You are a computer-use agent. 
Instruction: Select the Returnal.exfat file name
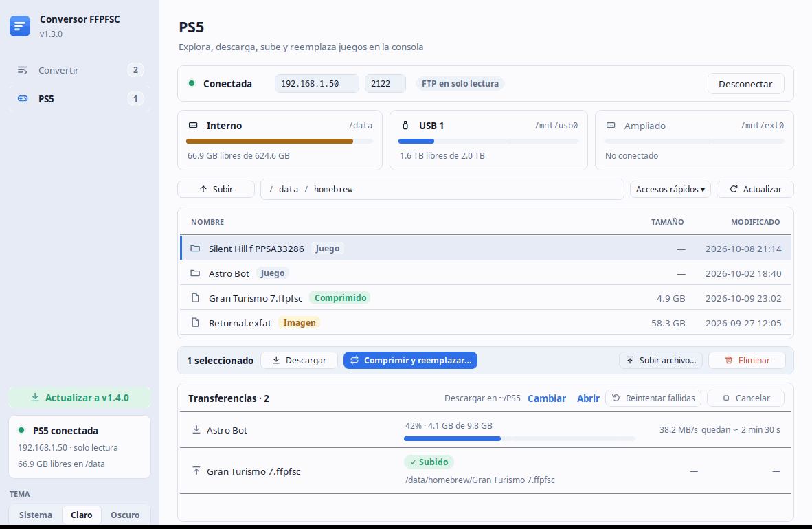pyautogui.click(x=240, y=323)
